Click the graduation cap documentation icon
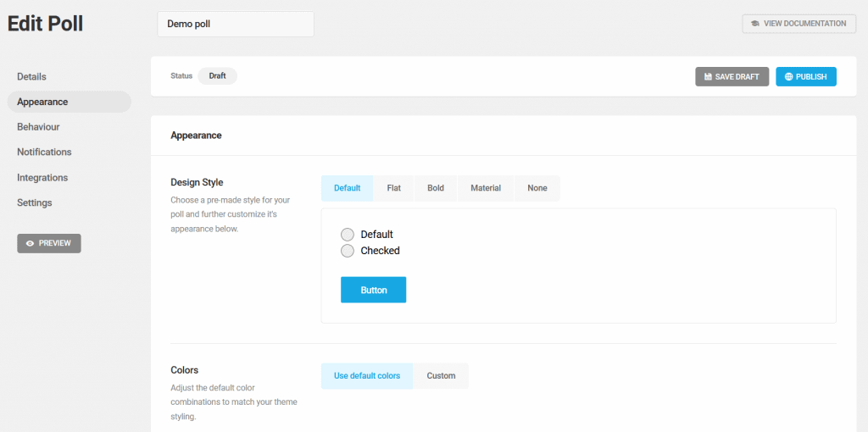Viewport: 868px width, 432px height. [754, 24]
